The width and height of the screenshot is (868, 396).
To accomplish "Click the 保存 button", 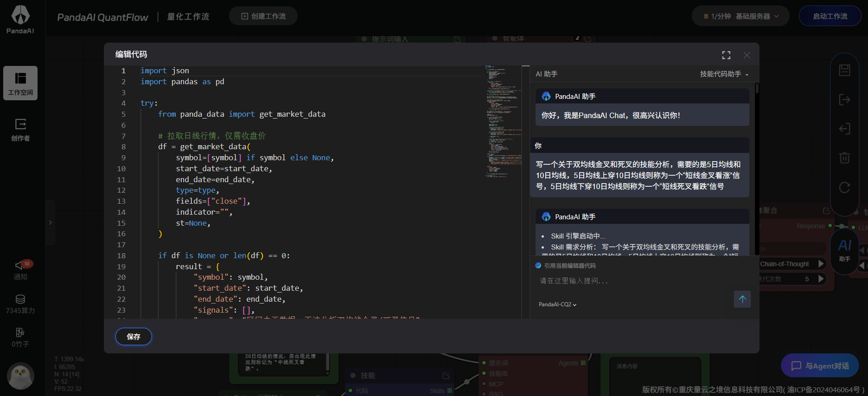I will [134, 336].
